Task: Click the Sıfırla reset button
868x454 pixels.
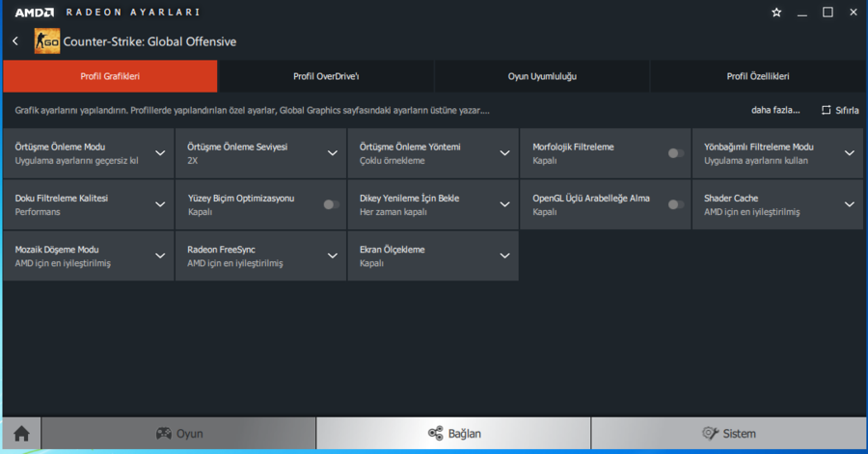Action: [840, 110]
